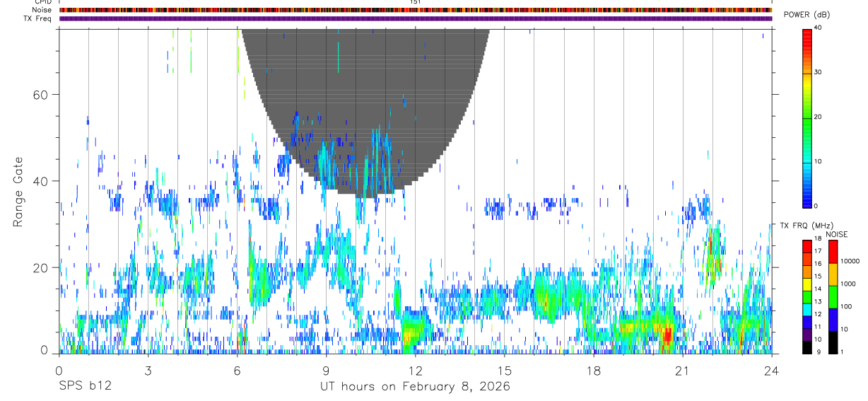This screenshot has width=868, height=401.
Task: Click the purple TX Freq strip above the plot
Action: pos(416,19)
